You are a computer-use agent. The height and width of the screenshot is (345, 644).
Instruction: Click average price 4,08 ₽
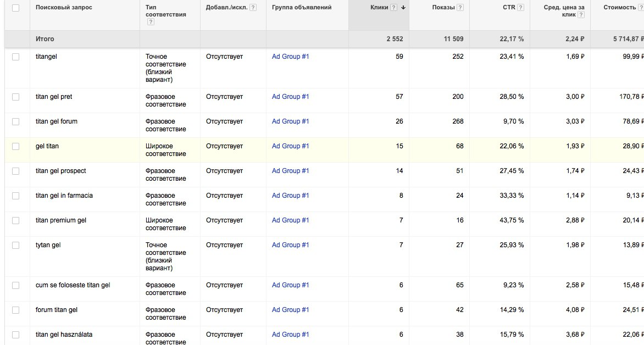(575, 310)
